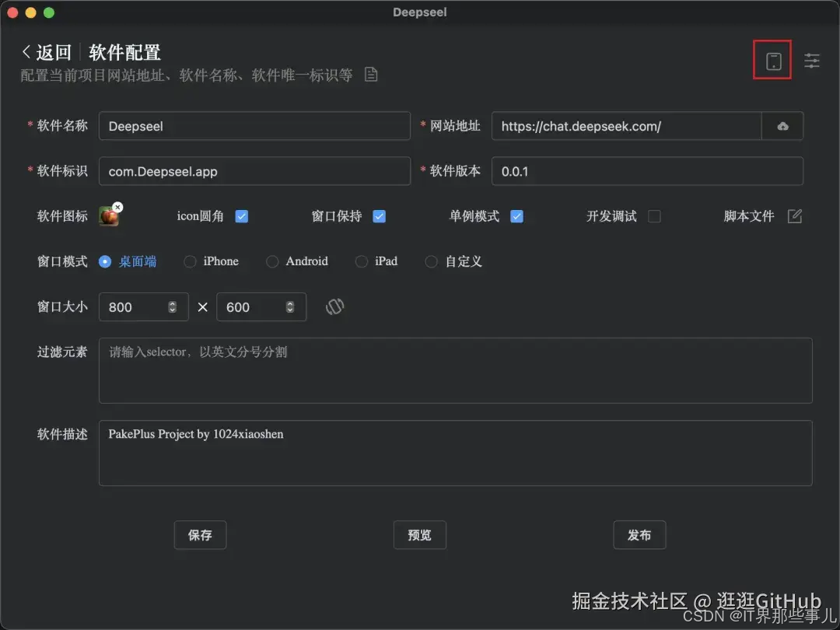
Task: Click the cloud upload icon by website address
Action: tap(782, 127)
